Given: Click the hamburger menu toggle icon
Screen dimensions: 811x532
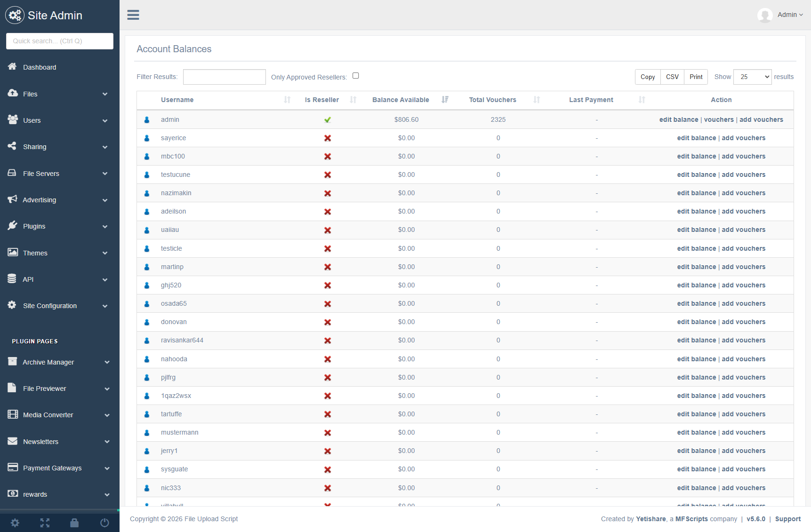Looking at the screenshot, I should click(x=133, y=15).
